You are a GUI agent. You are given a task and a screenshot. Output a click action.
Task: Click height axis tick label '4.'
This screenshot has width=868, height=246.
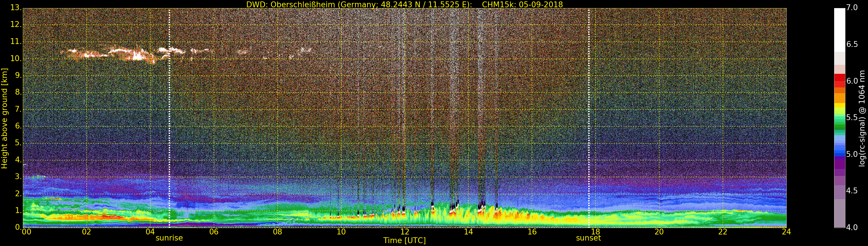point(18,159)
